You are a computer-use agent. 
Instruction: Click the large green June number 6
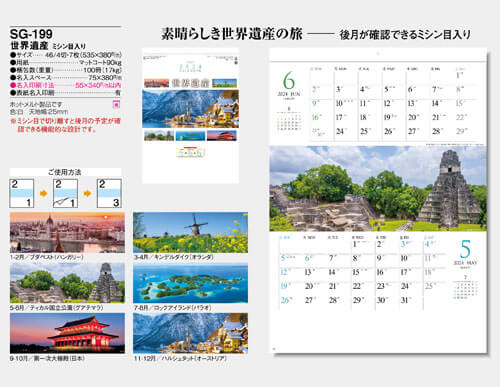point(289,81)
